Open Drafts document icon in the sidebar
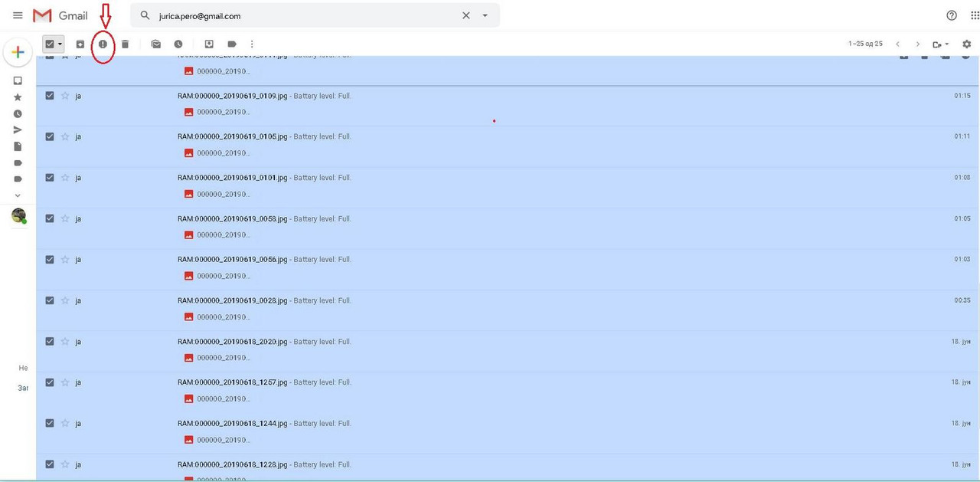This screenshot has height=482, width=980. tap(18, 146)
